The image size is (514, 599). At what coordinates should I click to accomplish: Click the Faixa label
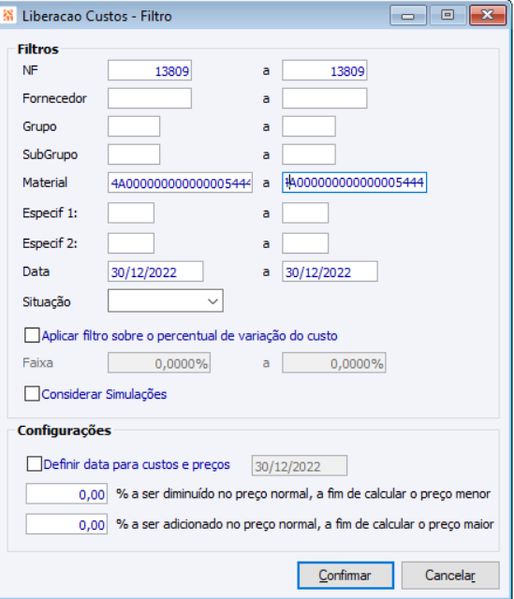click(38, 363)
